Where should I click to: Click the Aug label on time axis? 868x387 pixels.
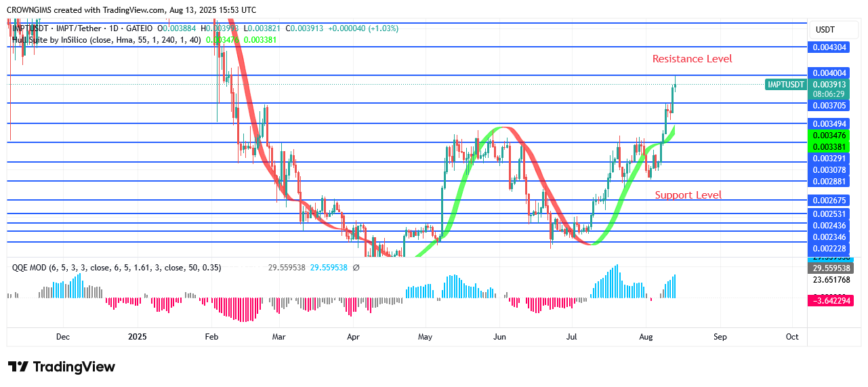coord(646,336)
